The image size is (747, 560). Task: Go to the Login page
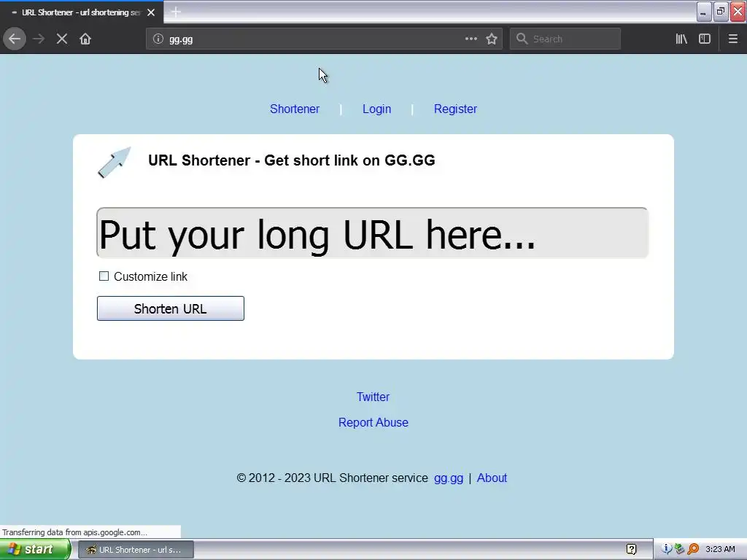click(377, 109)
